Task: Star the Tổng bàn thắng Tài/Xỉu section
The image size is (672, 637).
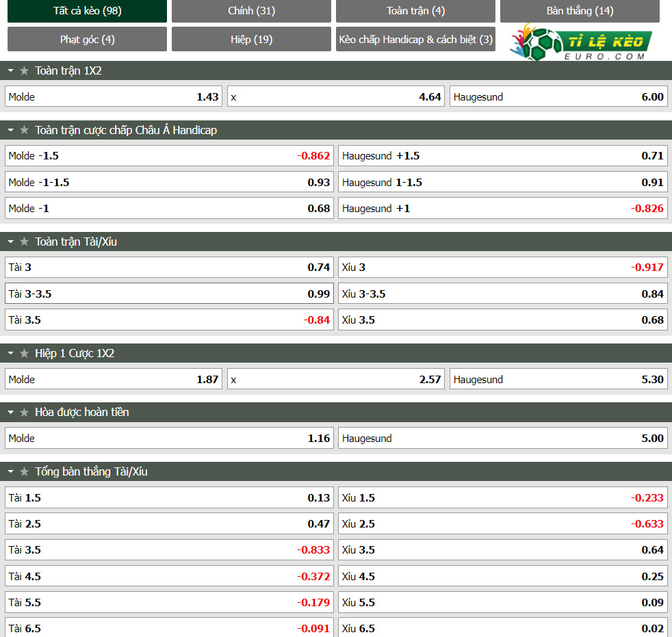Action: [25, 471]
